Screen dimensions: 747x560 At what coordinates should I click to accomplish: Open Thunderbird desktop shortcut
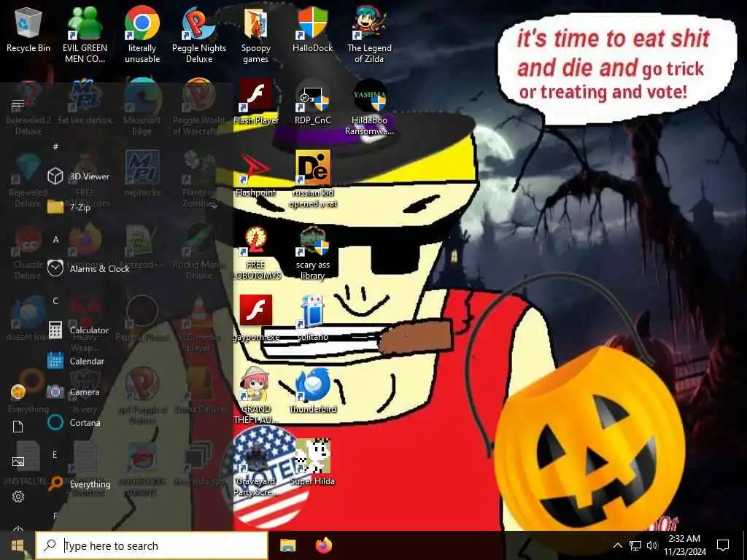tap(312, 391)
